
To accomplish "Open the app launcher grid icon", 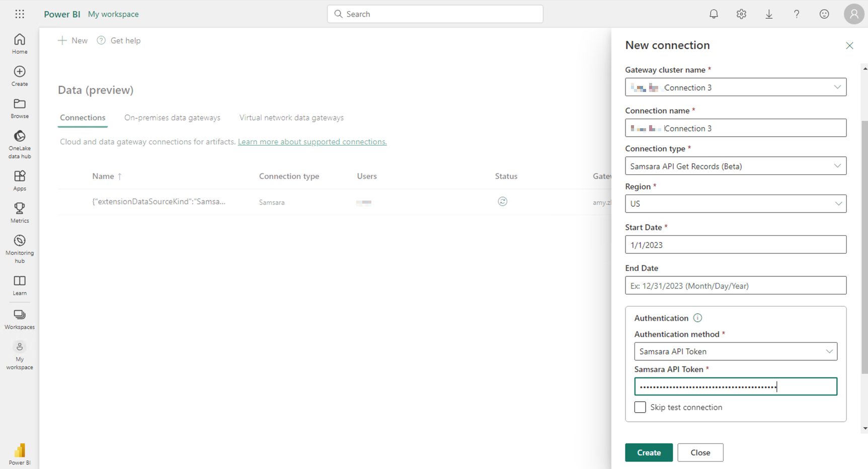I will [20, 14].
